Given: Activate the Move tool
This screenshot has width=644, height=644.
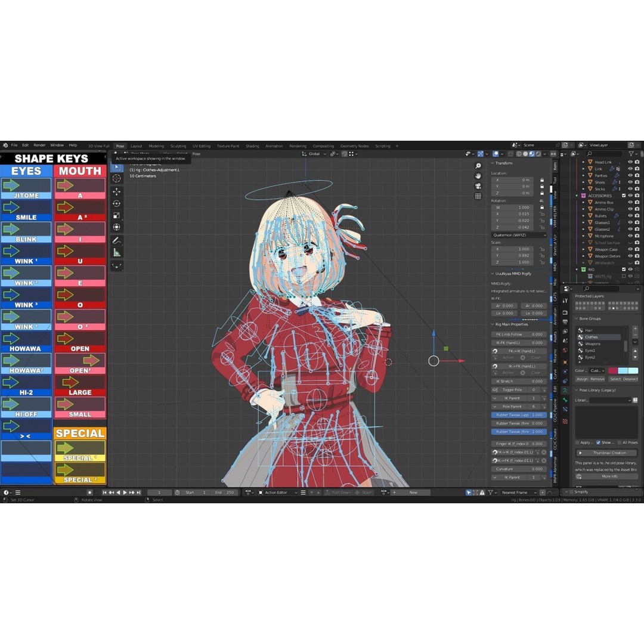Looking at the screenshot, I should (117, 191).
